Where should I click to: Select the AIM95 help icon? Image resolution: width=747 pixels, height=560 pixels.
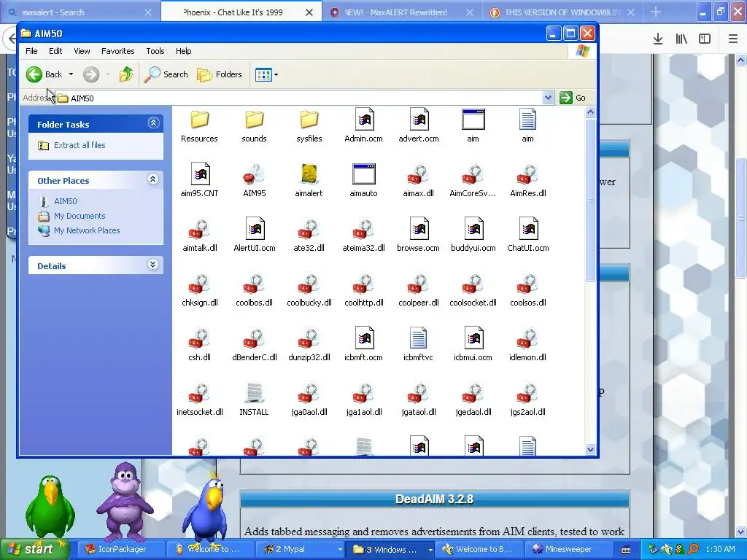click(x=254, y=181)
